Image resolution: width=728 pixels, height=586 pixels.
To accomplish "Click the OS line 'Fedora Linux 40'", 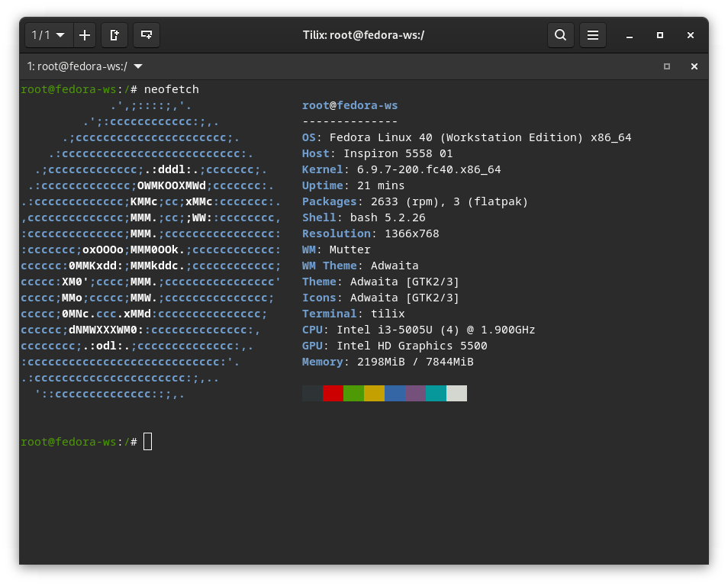I will pos(381,137).
